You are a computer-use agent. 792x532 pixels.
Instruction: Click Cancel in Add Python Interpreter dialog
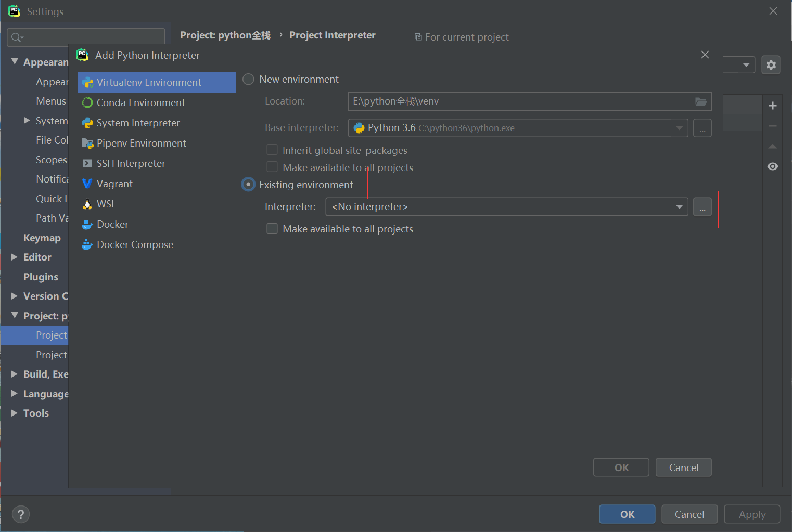683,468
